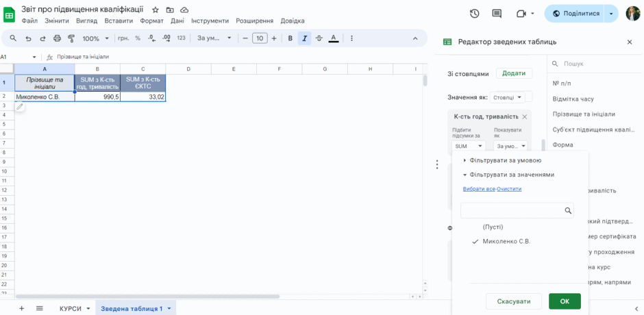This screenshot has width=644, height=315.
Task: Click Пошук field search box
Action: coord(595,64)
